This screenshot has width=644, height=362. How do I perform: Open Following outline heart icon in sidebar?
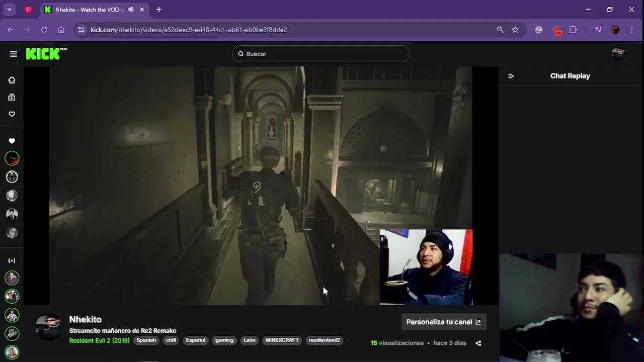pos(12,114)
